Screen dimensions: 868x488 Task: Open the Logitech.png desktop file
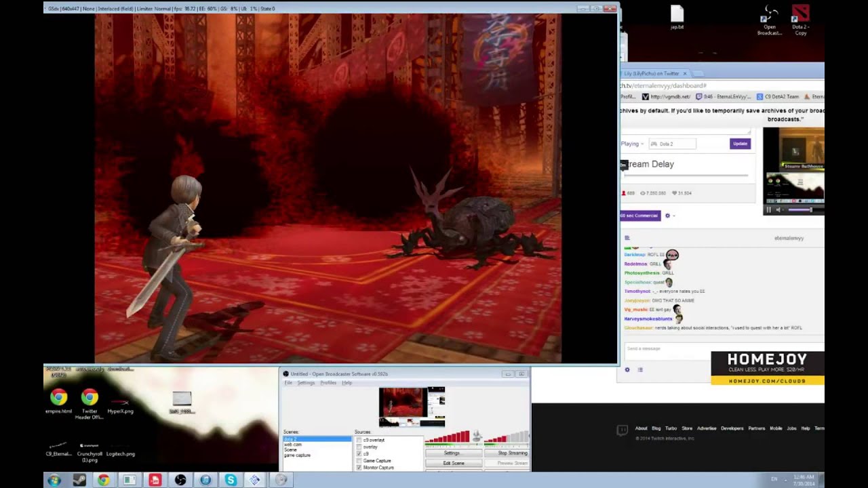click(x=121, y=449)
